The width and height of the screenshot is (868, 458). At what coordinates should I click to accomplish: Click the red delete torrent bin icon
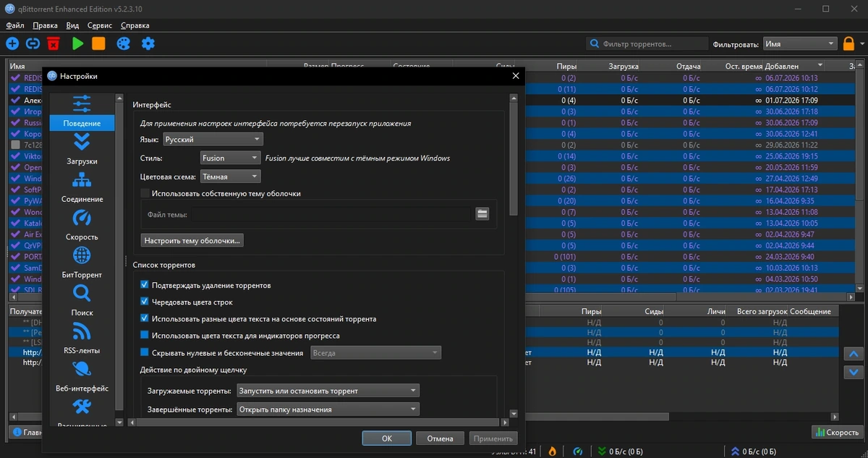click(53, 43)
